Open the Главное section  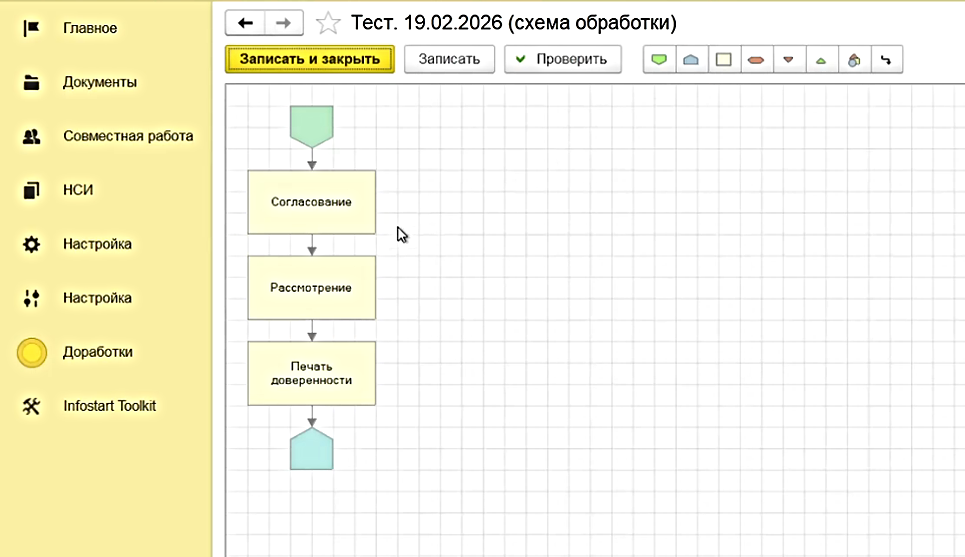click(x=90, y=28)
